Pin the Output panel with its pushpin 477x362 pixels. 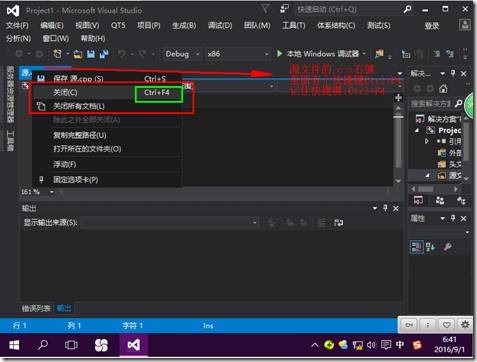tap(385, 208)
